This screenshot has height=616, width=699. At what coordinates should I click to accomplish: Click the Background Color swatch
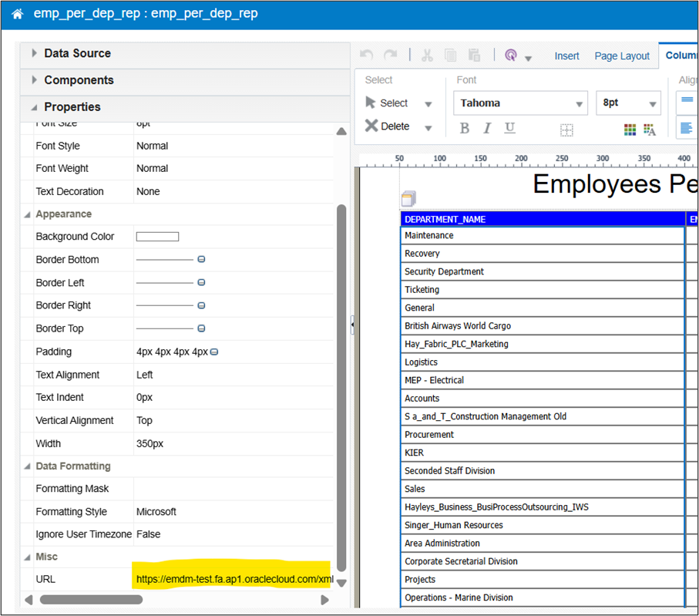coord(157,237)
